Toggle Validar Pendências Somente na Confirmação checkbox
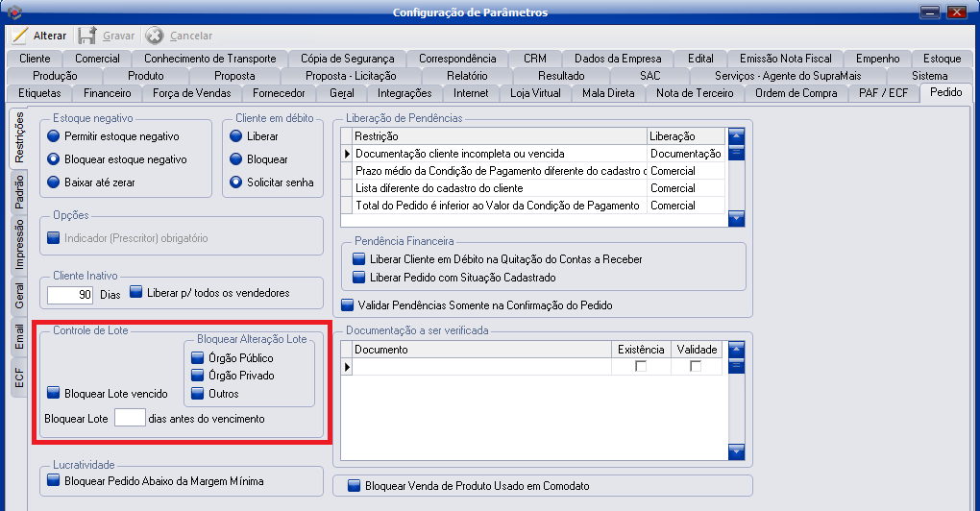This screenshot has width=980, height=511. pos(349,305)
